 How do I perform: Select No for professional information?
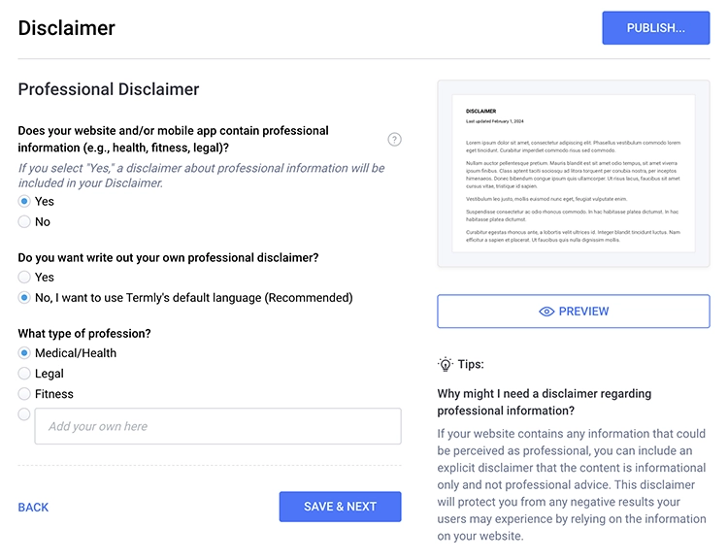click(24, 221)
